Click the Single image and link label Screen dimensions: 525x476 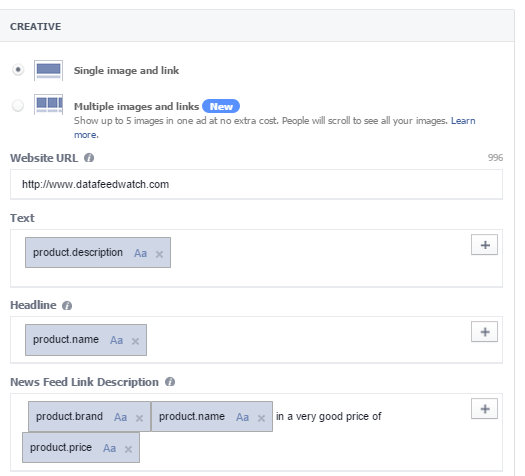[x=127, y=71]
